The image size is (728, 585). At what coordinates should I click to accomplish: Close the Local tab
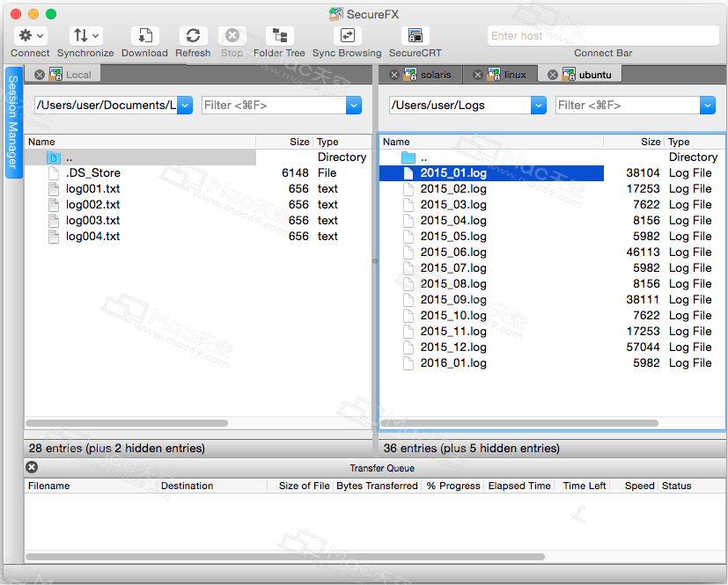click(40, 75)
